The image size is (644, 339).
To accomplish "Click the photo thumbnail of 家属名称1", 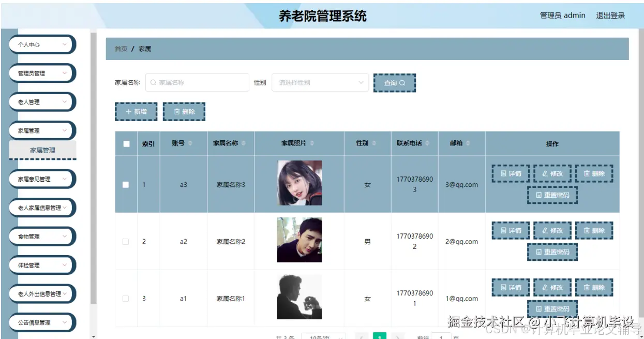I will pyautogui.click(x=299, y=297).
